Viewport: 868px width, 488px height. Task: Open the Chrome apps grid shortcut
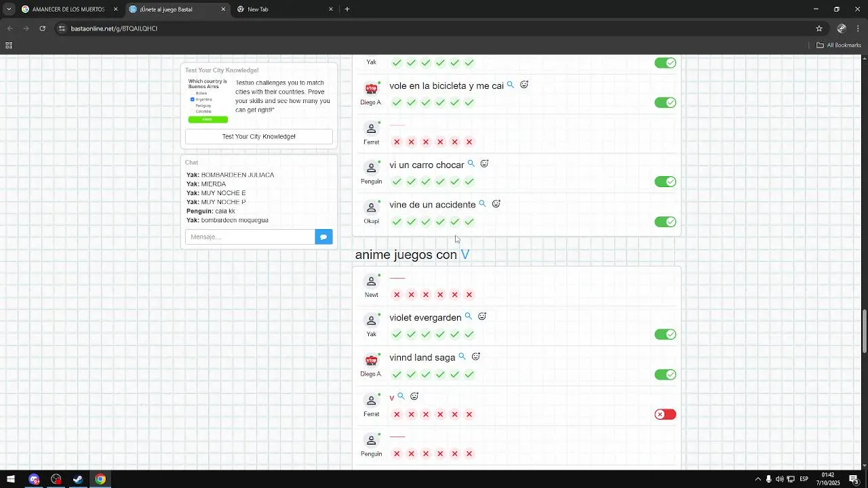point(9,45)
